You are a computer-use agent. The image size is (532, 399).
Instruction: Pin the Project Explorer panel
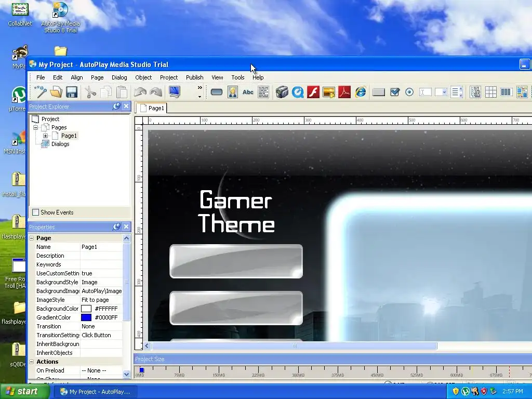(116, 106)
